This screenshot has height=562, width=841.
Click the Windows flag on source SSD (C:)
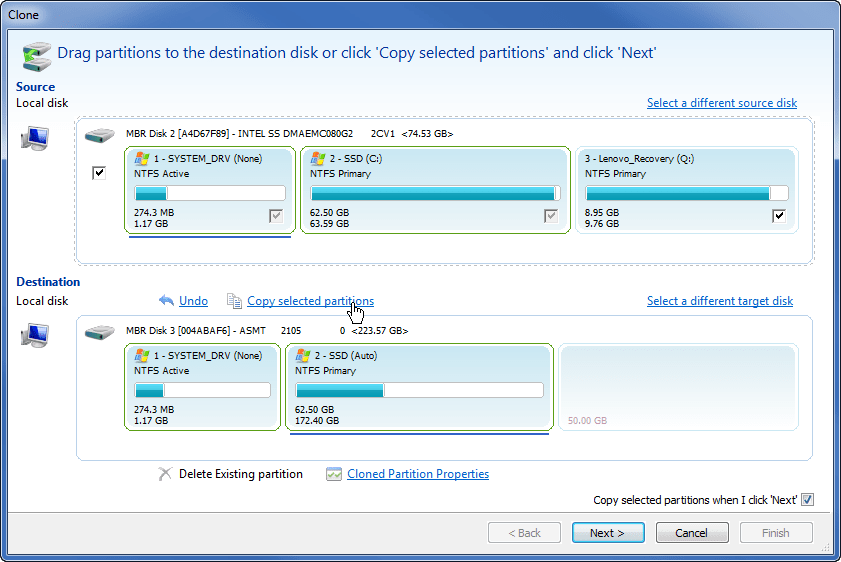click(318, 158)
